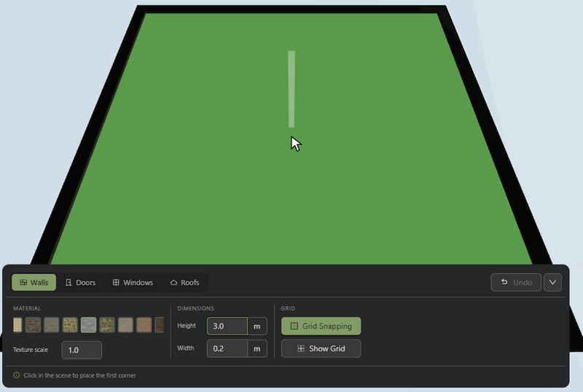Go to the Roofs tab
This screenshot has height=392, width=583.
click(184, 282)
